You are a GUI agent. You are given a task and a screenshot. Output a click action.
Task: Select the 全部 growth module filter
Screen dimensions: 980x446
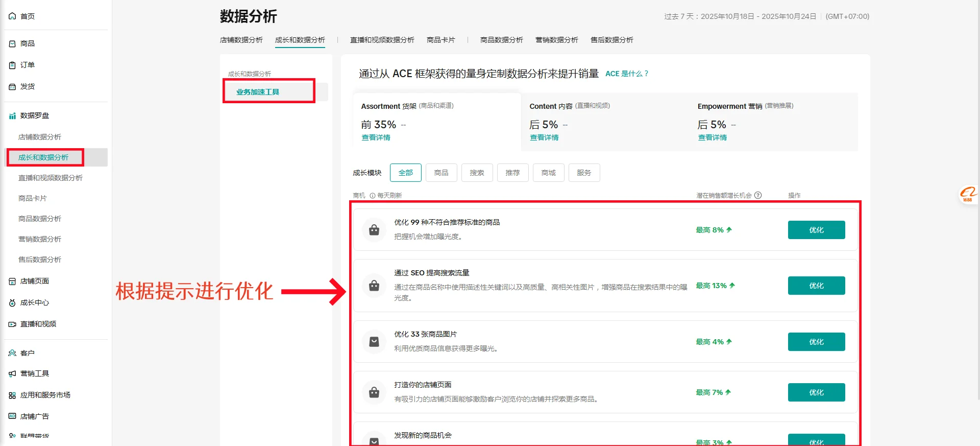click(x=405, y=173)
